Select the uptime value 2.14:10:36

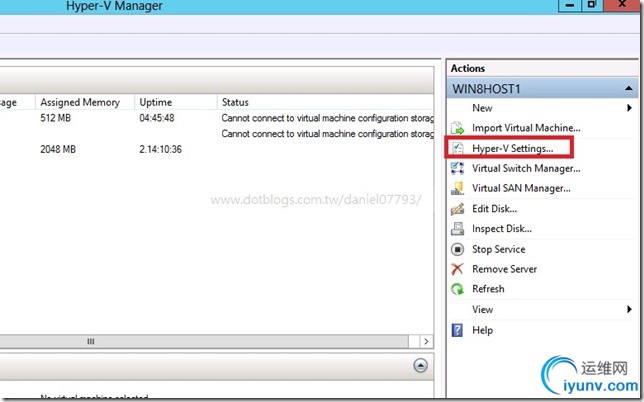click(160, 149)
